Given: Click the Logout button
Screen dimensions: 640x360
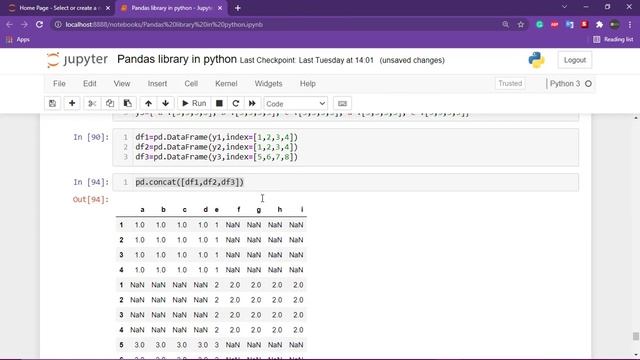Looking at the screenshot, I should pyautogui.click(x=575, y=60).
